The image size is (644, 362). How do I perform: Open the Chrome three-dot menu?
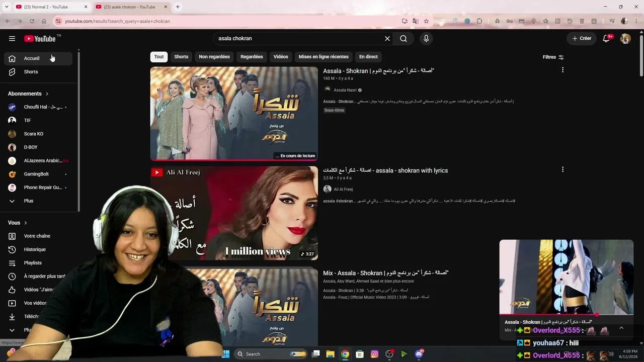point(636,21)
